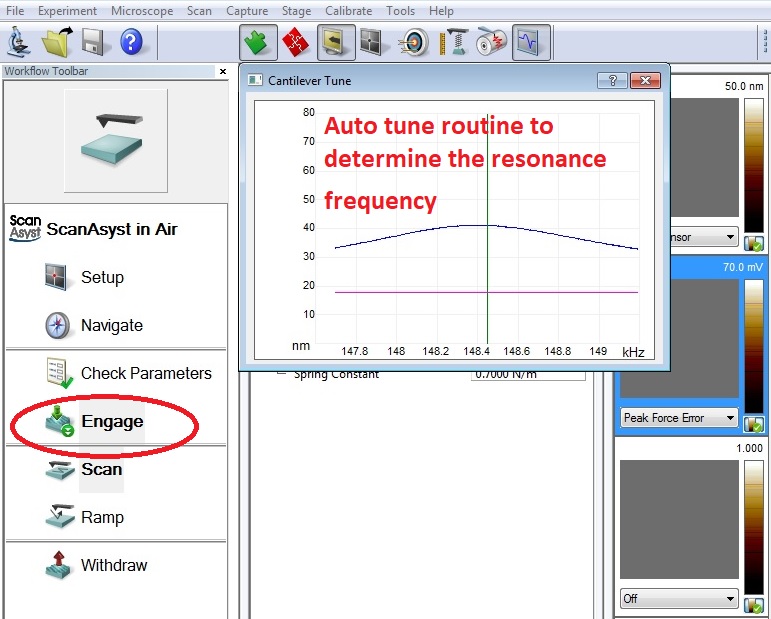Close the Workflow Toolbar panel
The width and height of the screenshot is (771, 619).
tap(222, 72)
